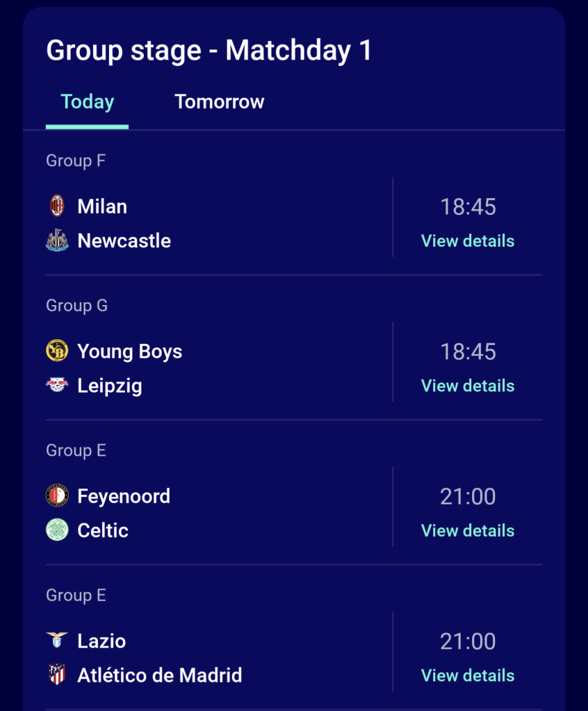View details for Feyenoord vs Celtic
Viewport: 588px width, 711px height.
[x=468, y=531]
